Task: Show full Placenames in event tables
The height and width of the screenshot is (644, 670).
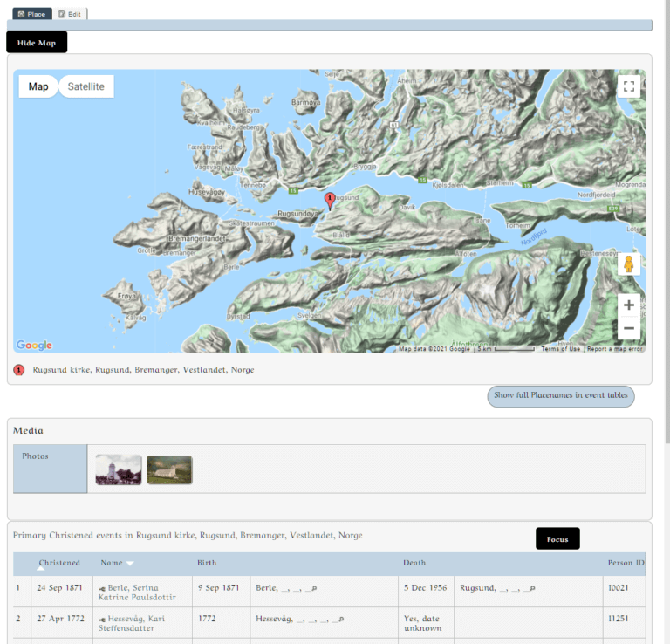Action: [x=561, y=395]
